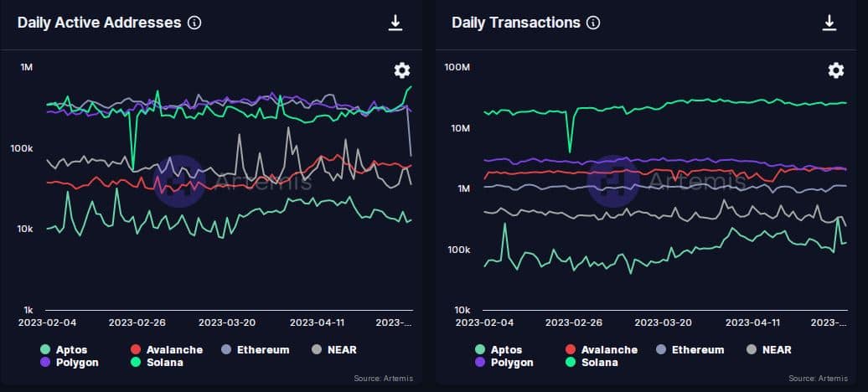Click Solana green dot in Daily Transactions legend
This screenshot has height=392, width=868.
[x=570, y=363]
